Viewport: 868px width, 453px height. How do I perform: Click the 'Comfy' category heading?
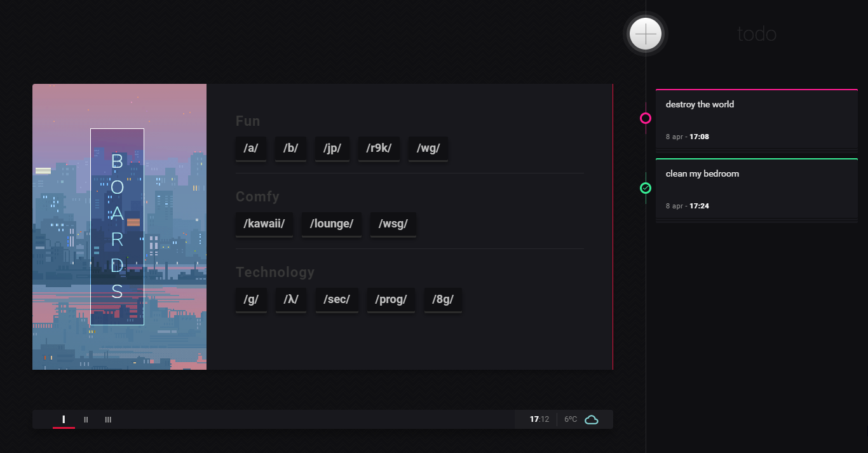click(x=257, y=197)
